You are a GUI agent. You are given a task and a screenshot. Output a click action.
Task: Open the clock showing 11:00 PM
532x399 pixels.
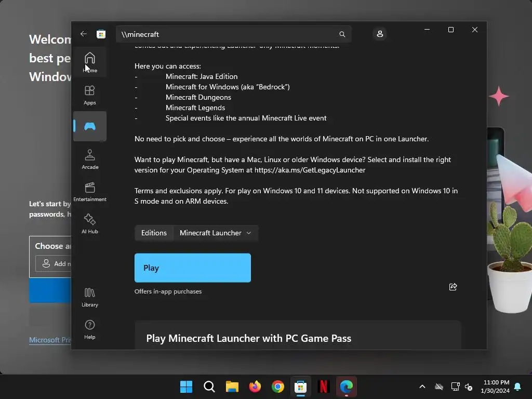pos(495,387)
